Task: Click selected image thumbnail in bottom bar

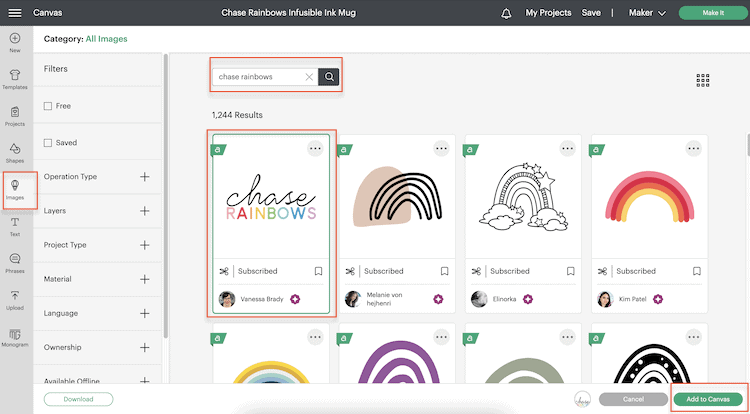Action: point(582,399)
